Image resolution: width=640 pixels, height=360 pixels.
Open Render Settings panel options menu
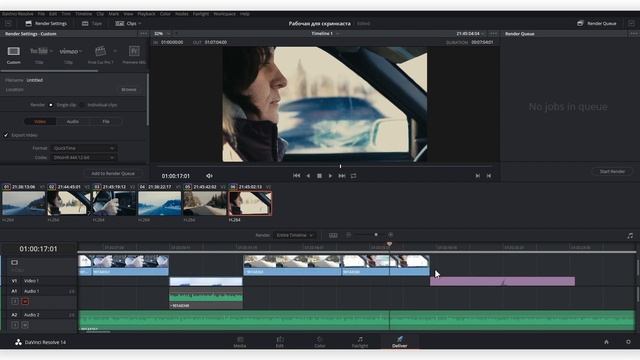pos(143,34)
